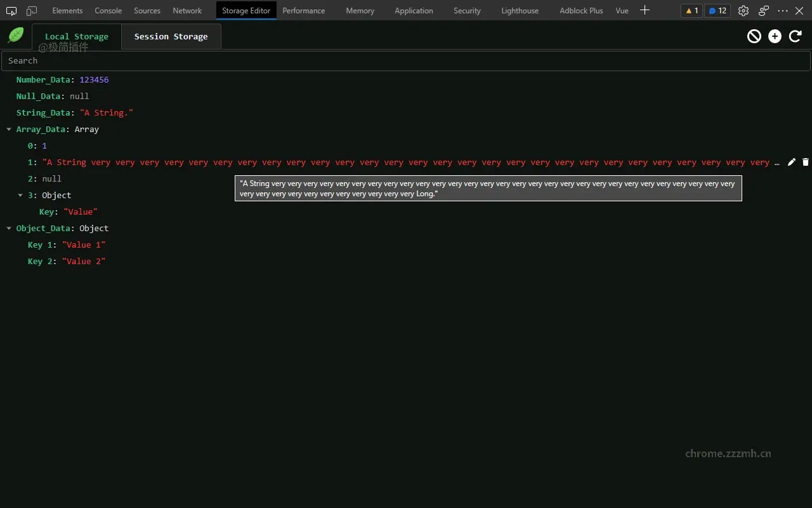The height and width of the screenshot is (508, 812).
Task: Click the green leaf extension logo
Action: point(15,35)
